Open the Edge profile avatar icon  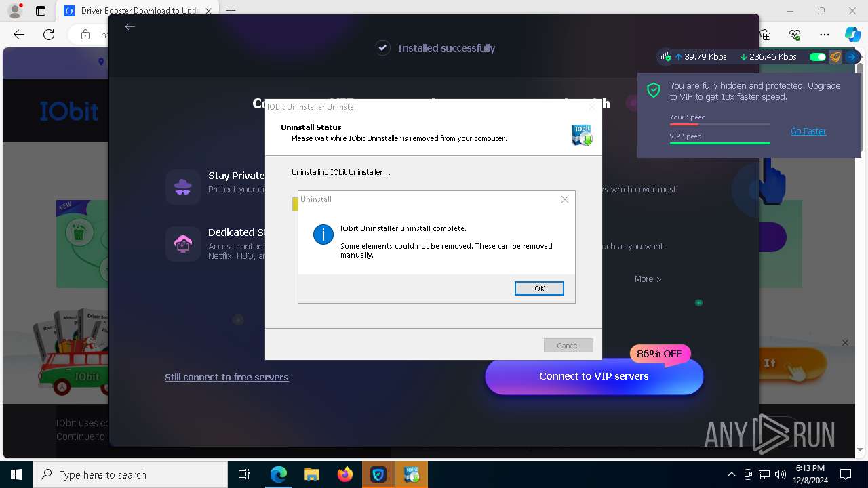tap(15, 11)
